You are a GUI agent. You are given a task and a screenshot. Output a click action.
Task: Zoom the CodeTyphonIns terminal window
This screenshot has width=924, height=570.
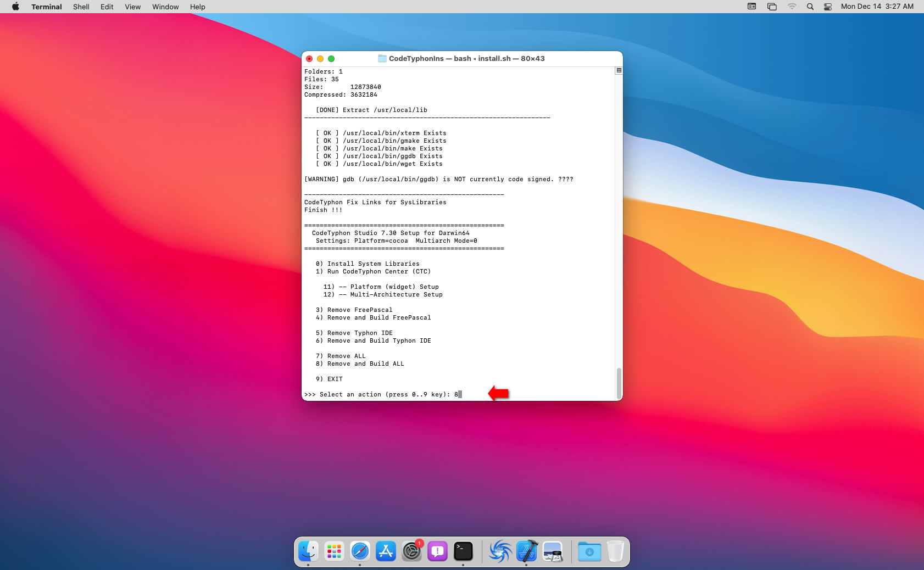pos(331,59)
